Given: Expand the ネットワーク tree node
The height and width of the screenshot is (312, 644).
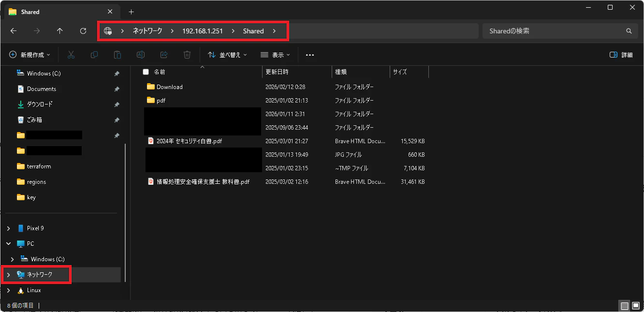Looking at the screenshot, I should pyautogui.click(x=8, y=275).
